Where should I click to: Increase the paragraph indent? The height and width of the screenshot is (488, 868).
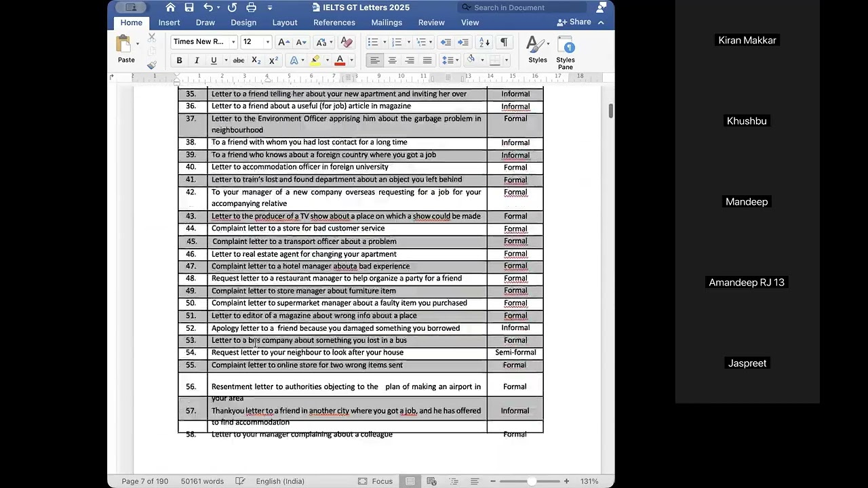pyautogui.click(x=463, y=42)
